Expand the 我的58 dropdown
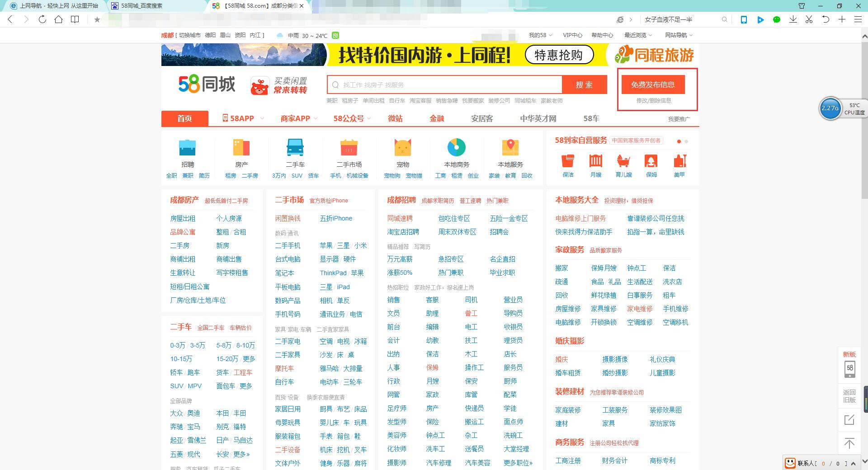Viewport: 868px width, 470px height. (x=540, y=35)
